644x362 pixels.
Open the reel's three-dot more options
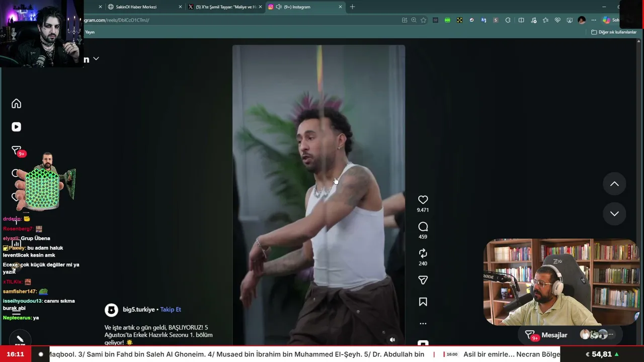pos(423,323)
